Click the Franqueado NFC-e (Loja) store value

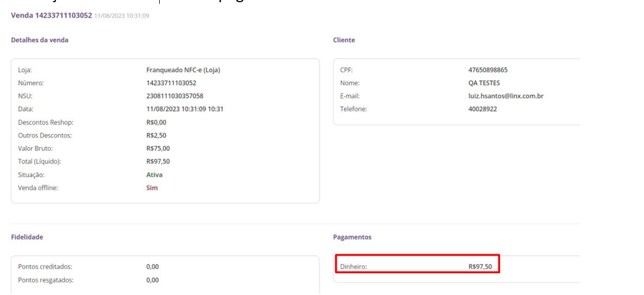[183, 70]
